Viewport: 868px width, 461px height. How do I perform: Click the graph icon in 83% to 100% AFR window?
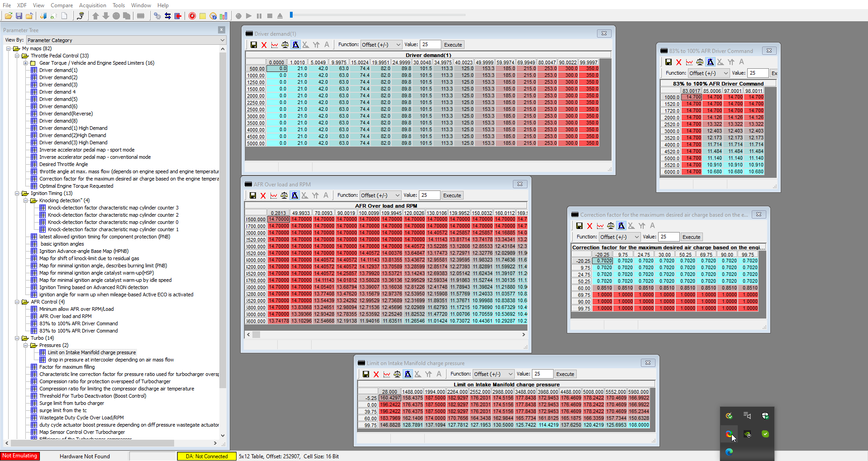pyautogui.click(x=689, y=62)
